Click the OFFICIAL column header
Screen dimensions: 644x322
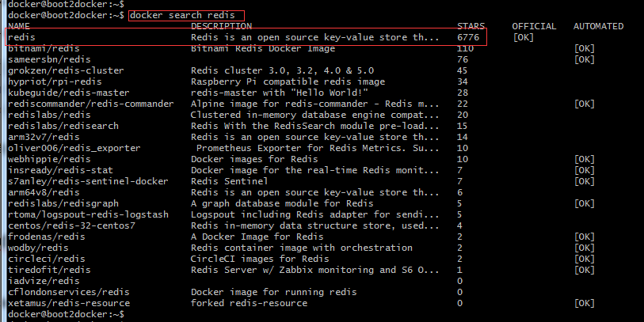[x=534, y=26]
